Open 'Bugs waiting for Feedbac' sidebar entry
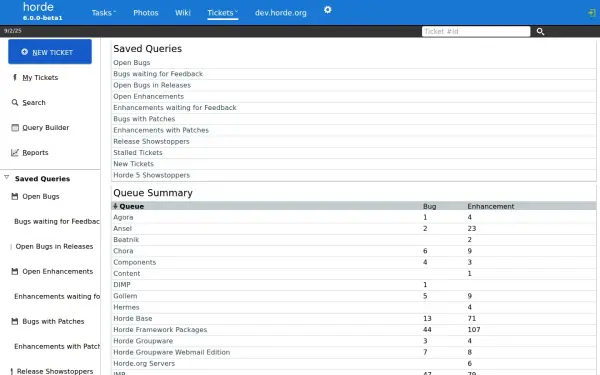The height and width of the screenshot is (375, 600). click(x=57, y=222)
